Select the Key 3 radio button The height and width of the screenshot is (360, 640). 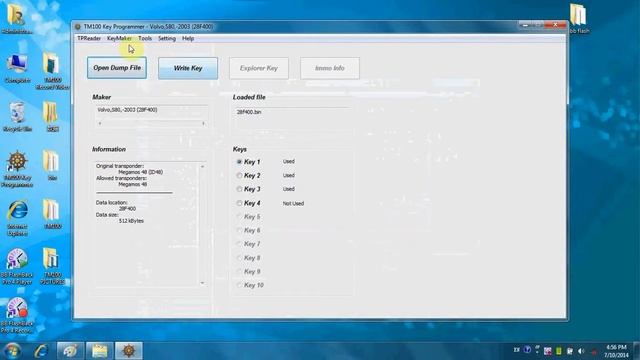tap(239, 189)
